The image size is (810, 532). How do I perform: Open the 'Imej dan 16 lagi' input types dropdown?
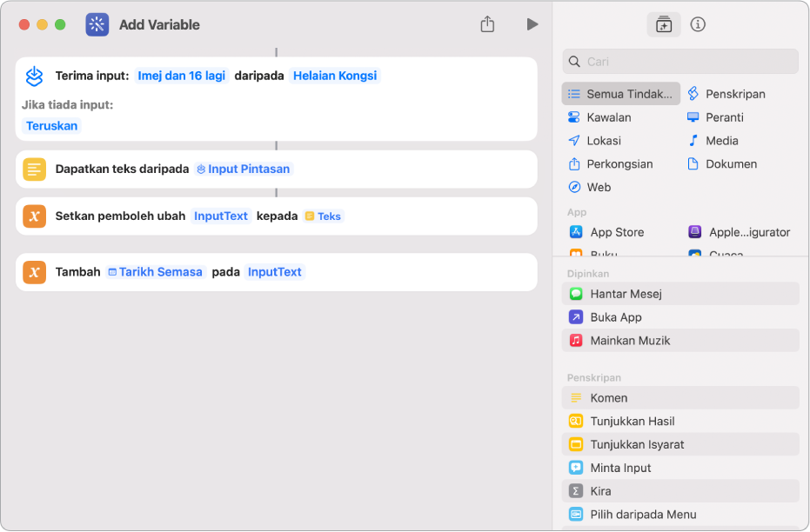182,76
